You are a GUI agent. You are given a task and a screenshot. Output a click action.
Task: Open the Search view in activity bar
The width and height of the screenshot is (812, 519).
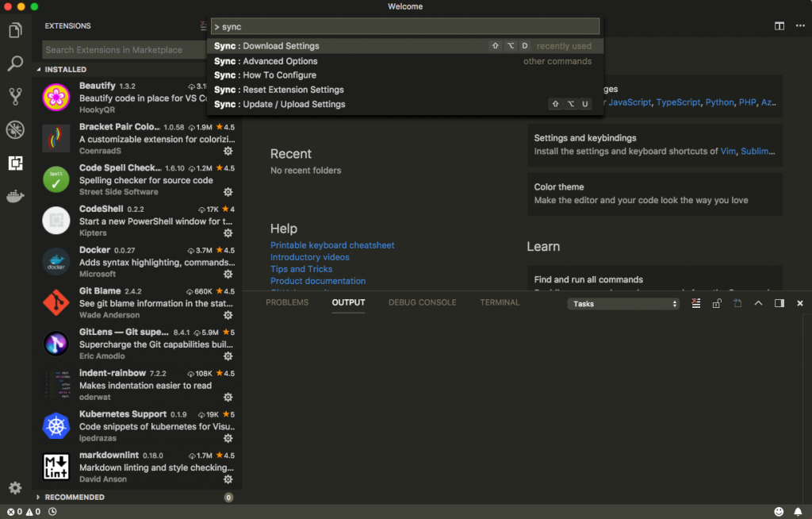pos(15,64)
